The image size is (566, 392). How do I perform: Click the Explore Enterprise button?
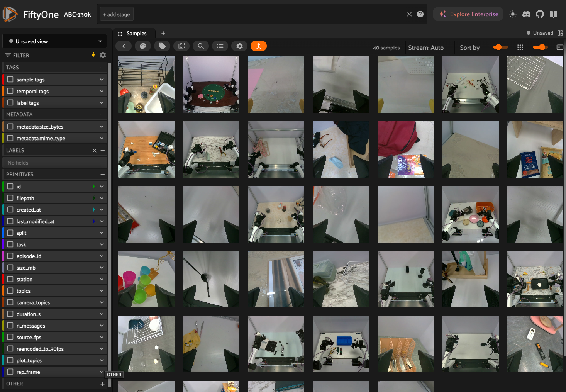(x=468, y=14)
